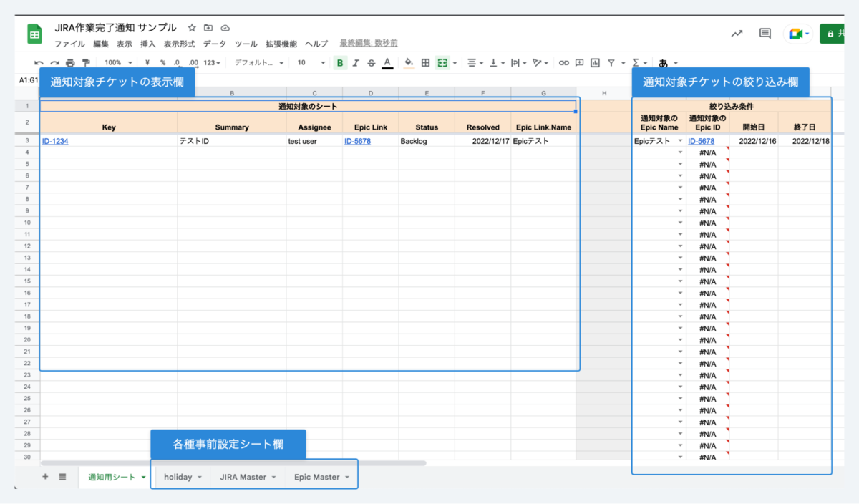Open the データ menu

pos(215,44)
